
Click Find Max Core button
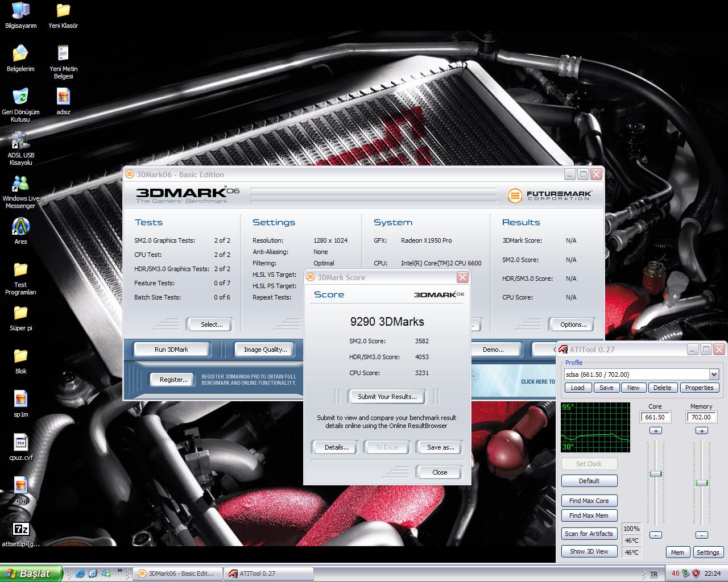click(x=589, y=501)
